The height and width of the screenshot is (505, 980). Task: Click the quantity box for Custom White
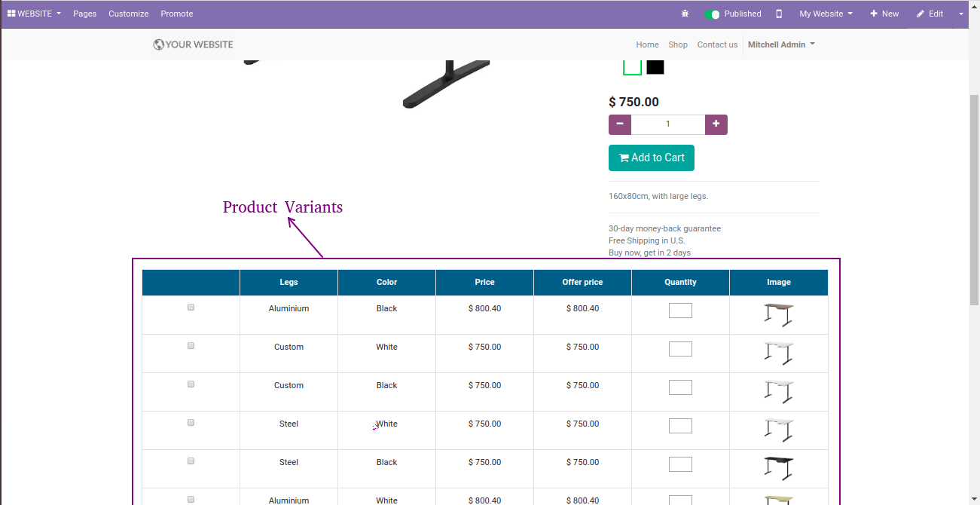680,349
